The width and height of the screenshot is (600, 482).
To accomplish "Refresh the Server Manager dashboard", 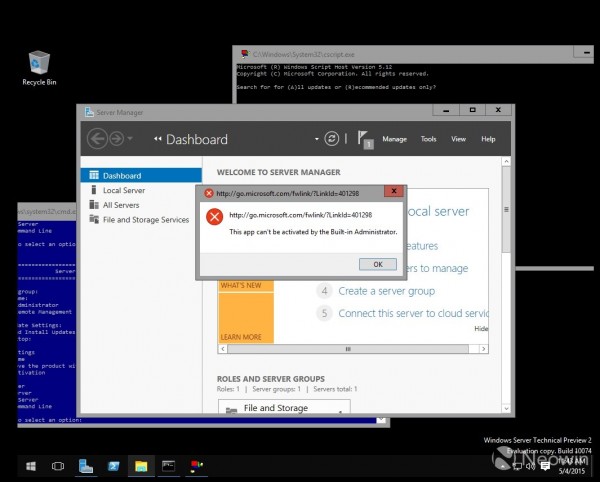I will (x=331, y=138).
